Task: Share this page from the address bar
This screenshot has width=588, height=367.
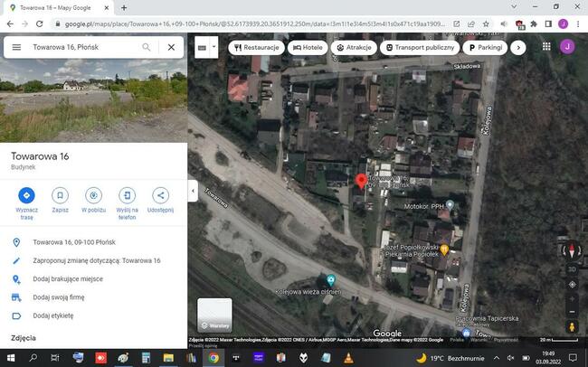Action: pos(471,24)
